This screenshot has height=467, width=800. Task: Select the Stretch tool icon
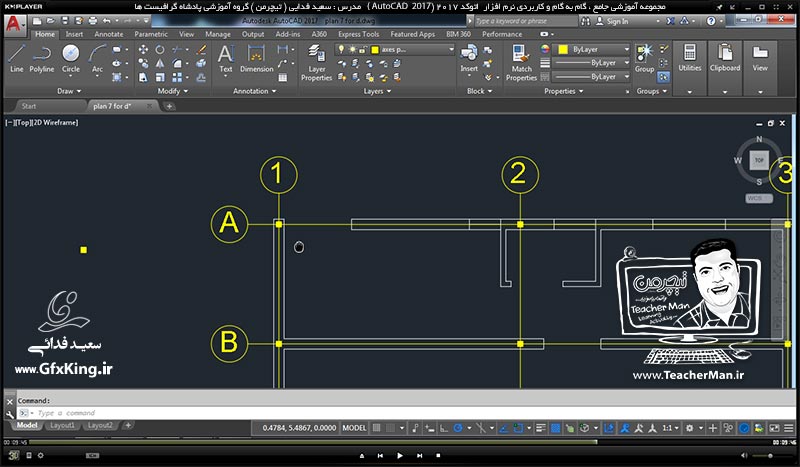click(143, 77)
